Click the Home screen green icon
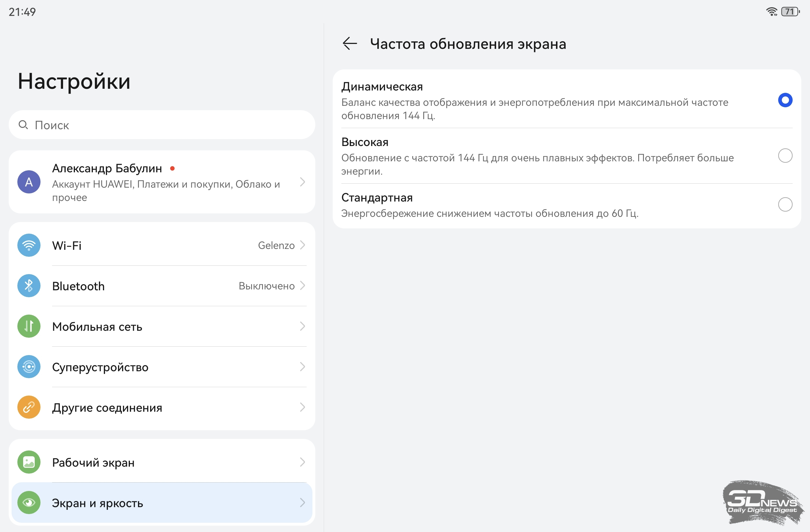Image resolution: width=810 pixels, height=532 pixels. tap(29, 462)
